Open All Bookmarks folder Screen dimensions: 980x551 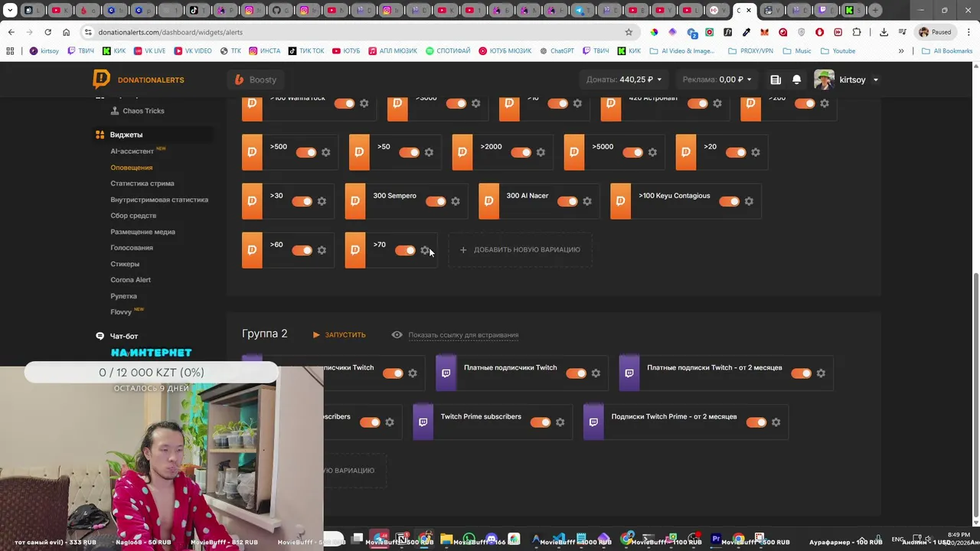pos(947,51)
